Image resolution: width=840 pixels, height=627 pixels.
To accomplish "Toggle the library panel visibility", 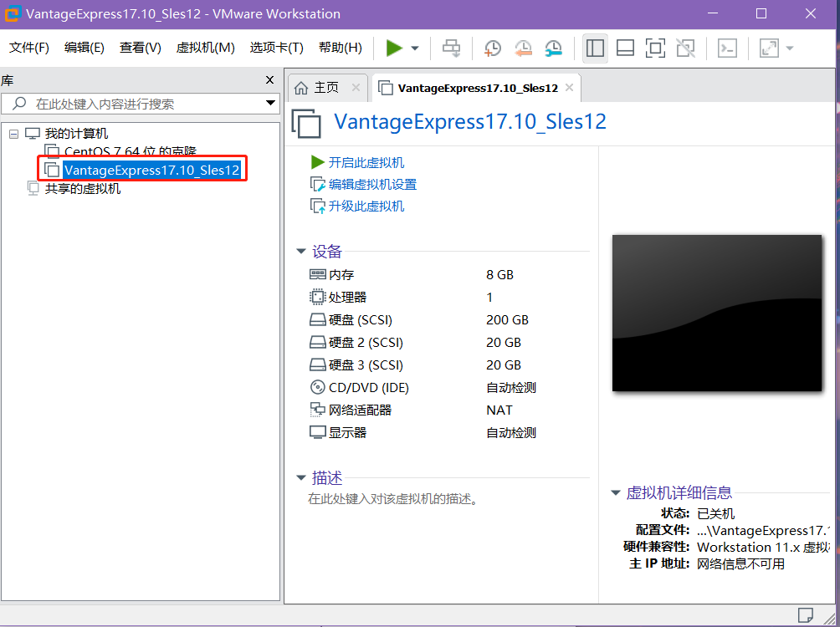I will pyautogui.click(x=595, y=48).
